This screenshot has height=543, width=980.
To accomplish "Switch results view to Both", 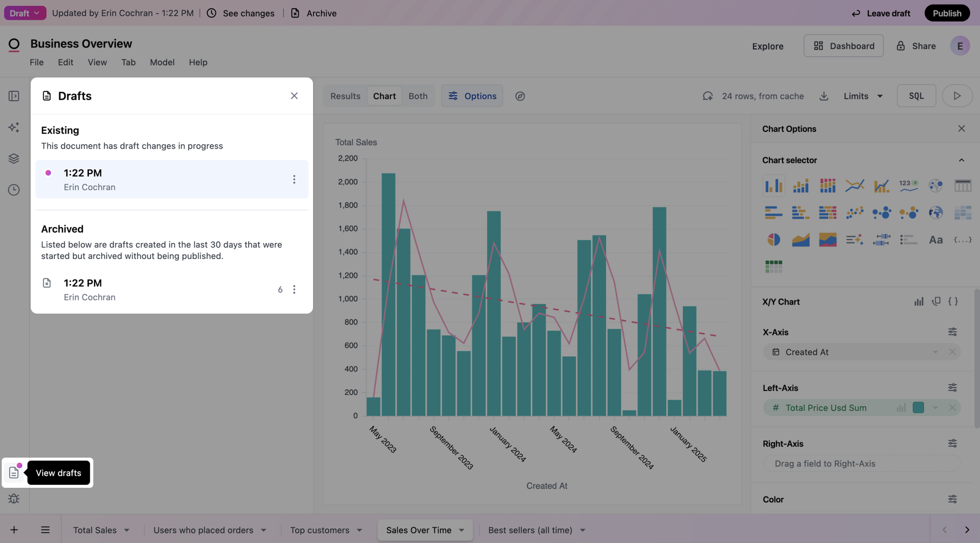I will 418,96.
